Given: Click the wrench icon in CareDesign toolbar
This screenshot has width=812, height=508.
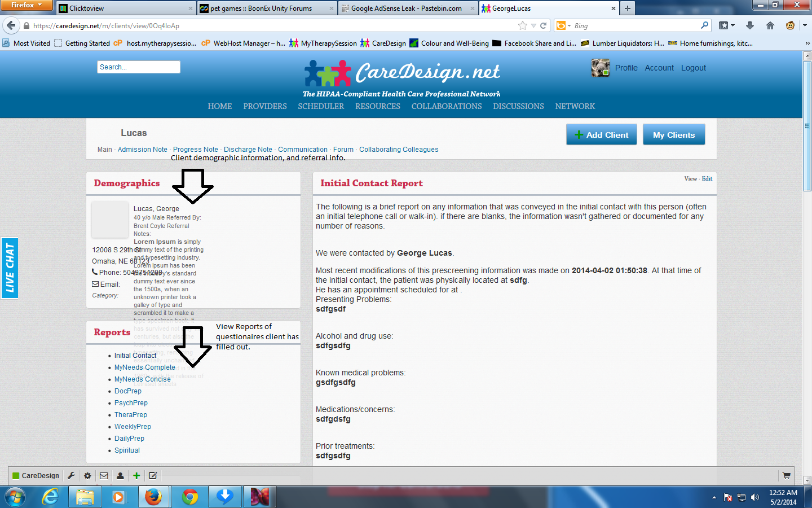Looking at the screenshot, I should click(x=71, y=476).
